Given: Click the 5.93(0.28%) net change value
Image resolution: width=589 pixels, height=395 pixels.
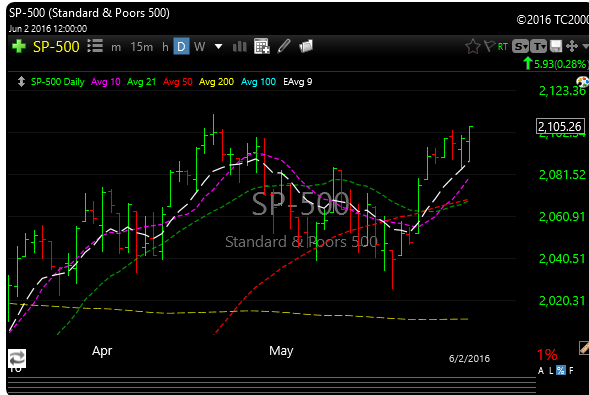Looking at the screenshot, I should 561,64.
